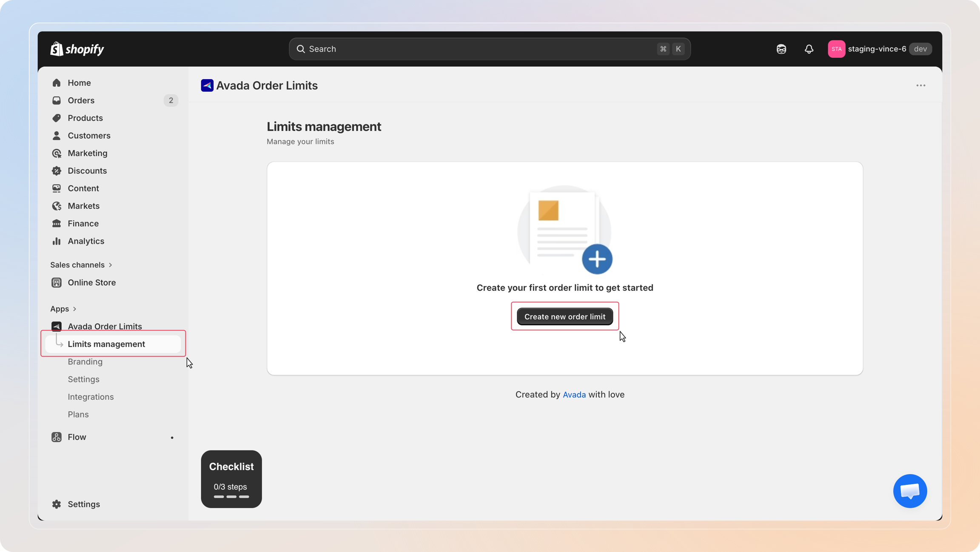The image size is (980, 552).
Task: Click the Analytics bar chart icon
Action: [57, 241]
